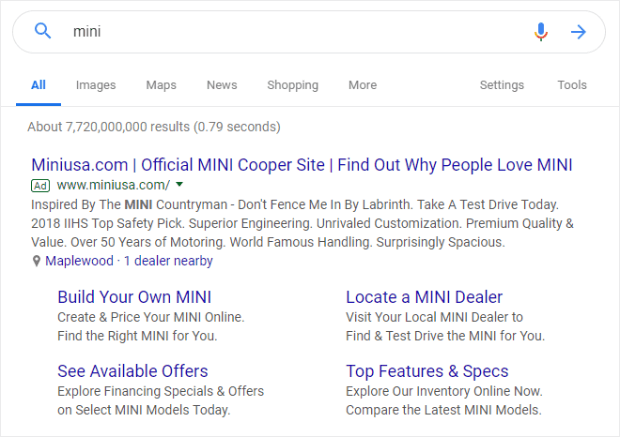
Task: Expand the More menu
Action: click(x=363, y=85)
